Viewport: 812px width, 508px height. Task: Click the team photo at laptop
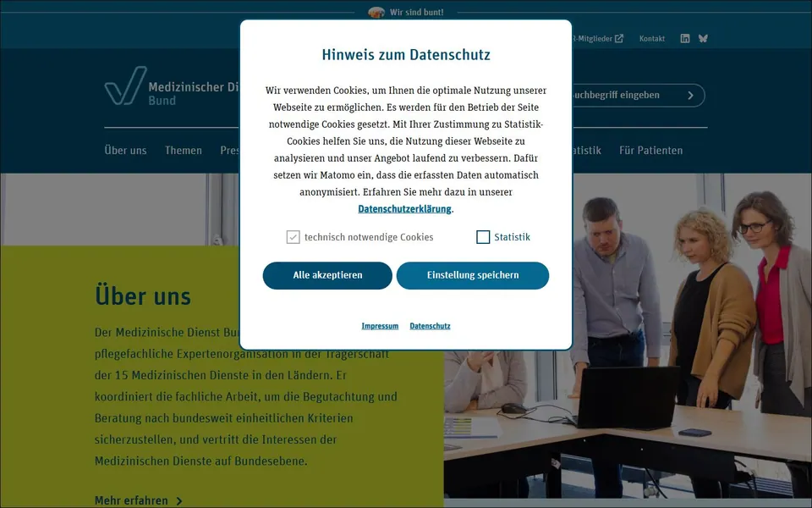click(x=628, y=335)
